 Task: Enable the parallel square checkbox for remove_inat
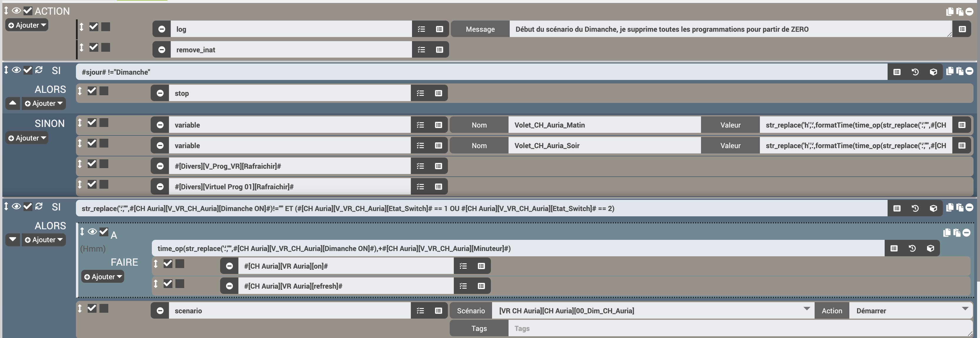106,47
